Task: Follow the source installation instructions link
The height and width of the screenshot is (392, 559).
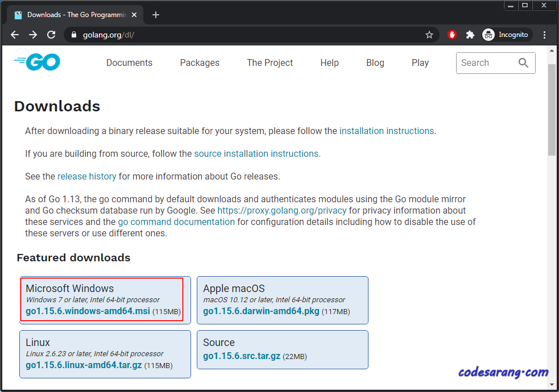Action: [x=256, y=154]
